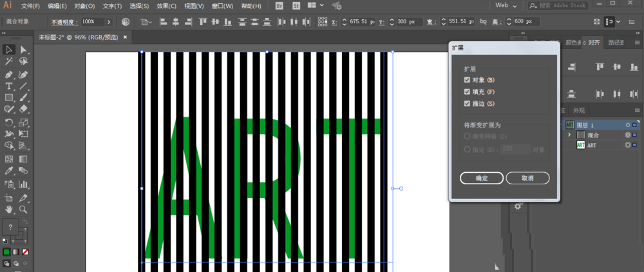The height and width of the screenshot is (272, 644).
Task: Toggle target circle of ART layer
Action: point(627,145)
